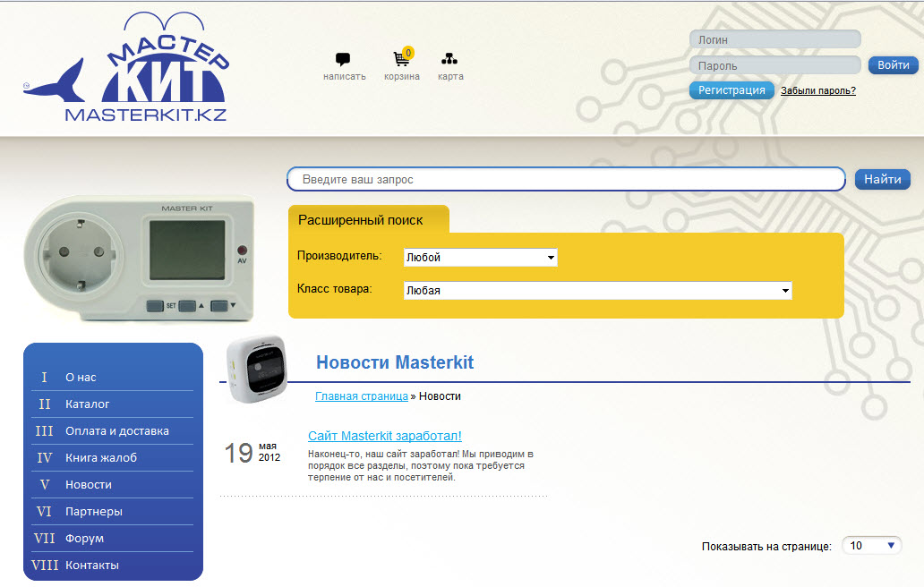924x587 pixels.
Task: Go to 'Оплата и доставка' menu item
Action: point(116,431)
